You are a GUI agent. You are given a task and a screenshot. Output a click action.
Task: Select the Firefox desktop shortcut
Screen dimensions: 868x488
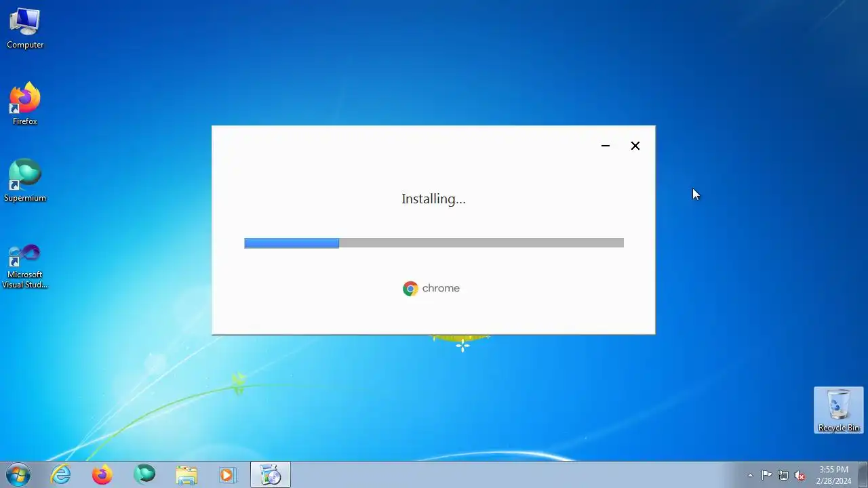click(x=25, y=104)
